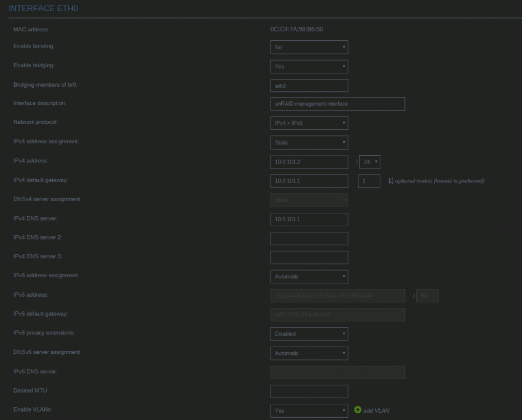Click the 'Enable VLANs:' label
The height and width of the screenshot is (420, 522).
[32, 409]
